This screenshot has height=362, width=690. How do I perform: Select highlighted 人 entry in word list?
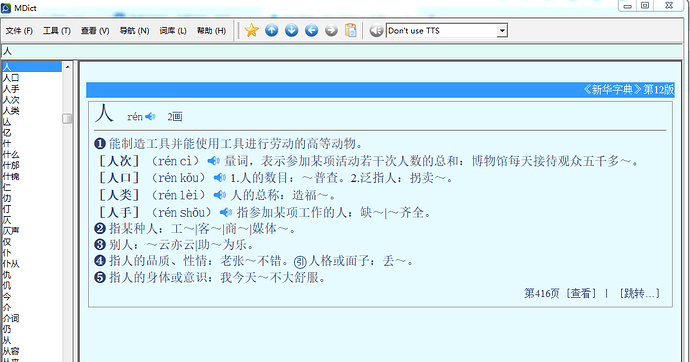point(32,67)
